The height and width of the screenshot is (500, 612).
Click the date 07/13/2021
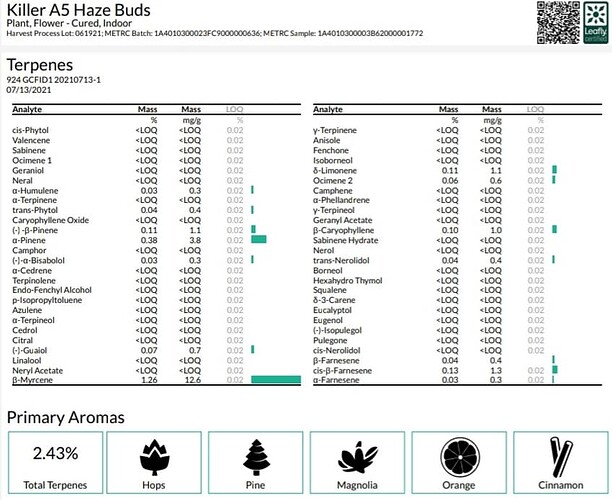28,90
